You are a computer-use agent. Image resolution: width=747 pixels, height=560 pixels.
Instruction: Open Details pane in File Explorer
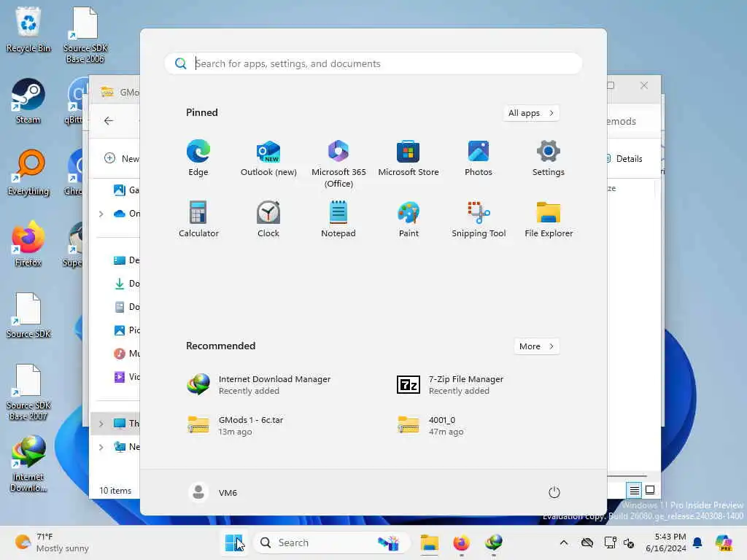pyautogui.click(x=625, y=158)
